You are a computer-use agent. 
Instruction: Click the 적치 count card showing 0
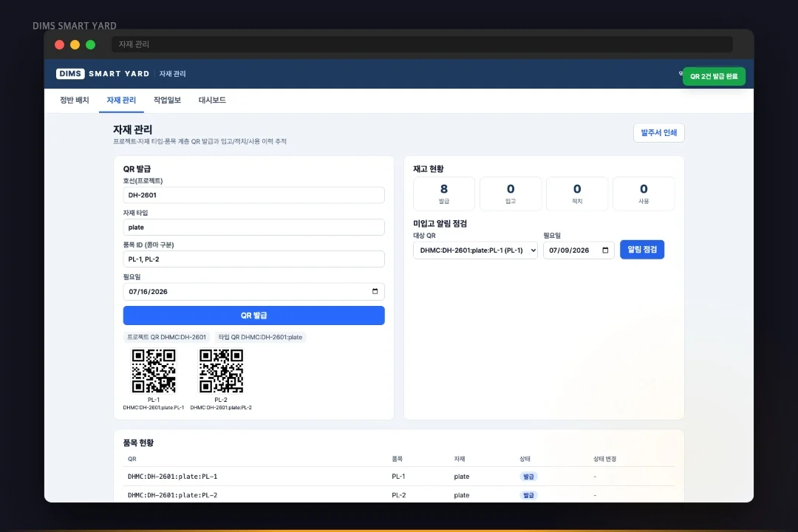(577, 194)
